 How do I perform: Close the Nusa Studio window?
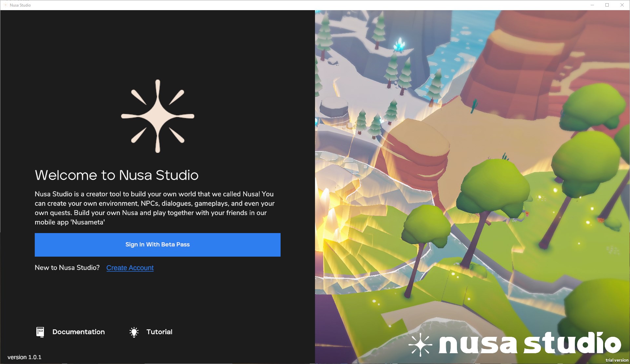tap(622, 5)
